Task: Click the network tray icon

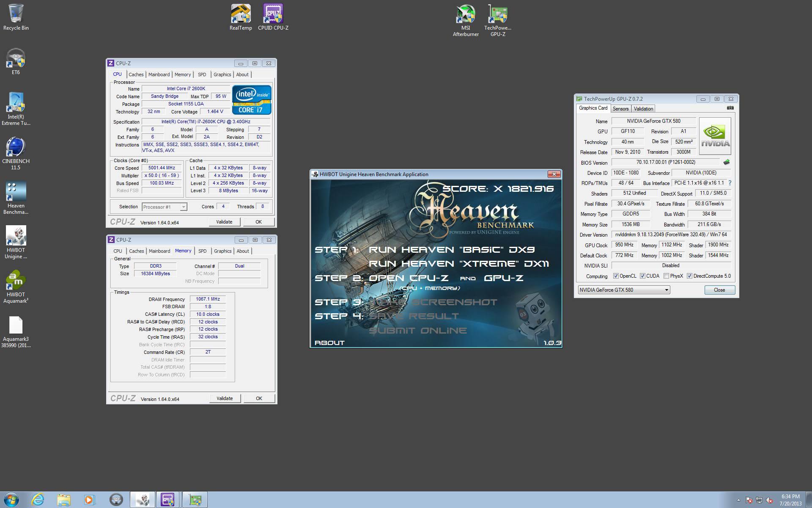Action: point(759,500)
